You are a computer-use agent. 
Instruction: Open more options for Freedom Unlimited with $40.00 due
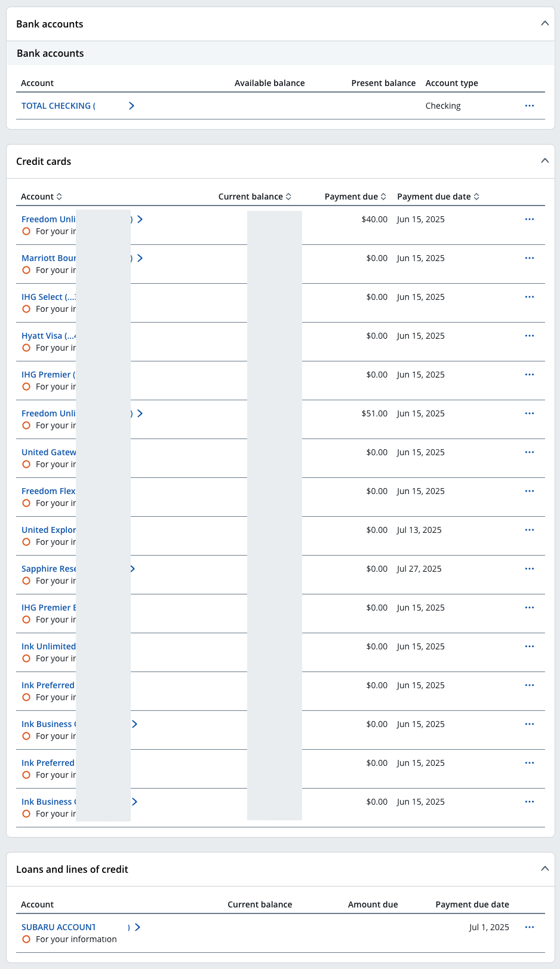[x=529, y=219]
